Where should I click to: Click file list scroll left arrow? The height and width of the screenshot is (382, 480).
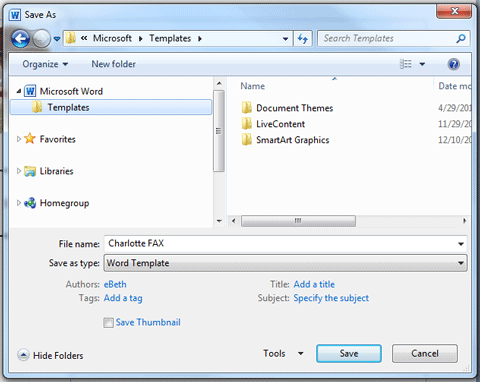[x=234, y=221]
